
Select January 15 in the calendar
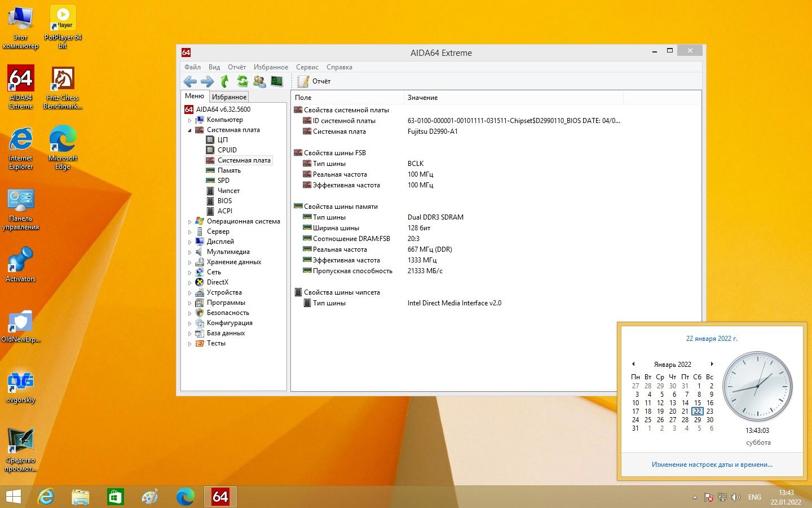698,403
